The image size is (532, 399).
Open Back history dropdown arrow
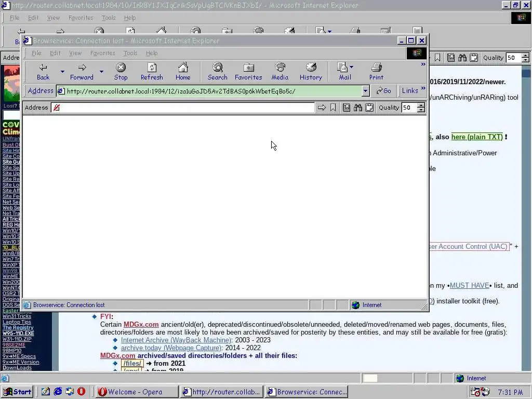tap(62, 72)
